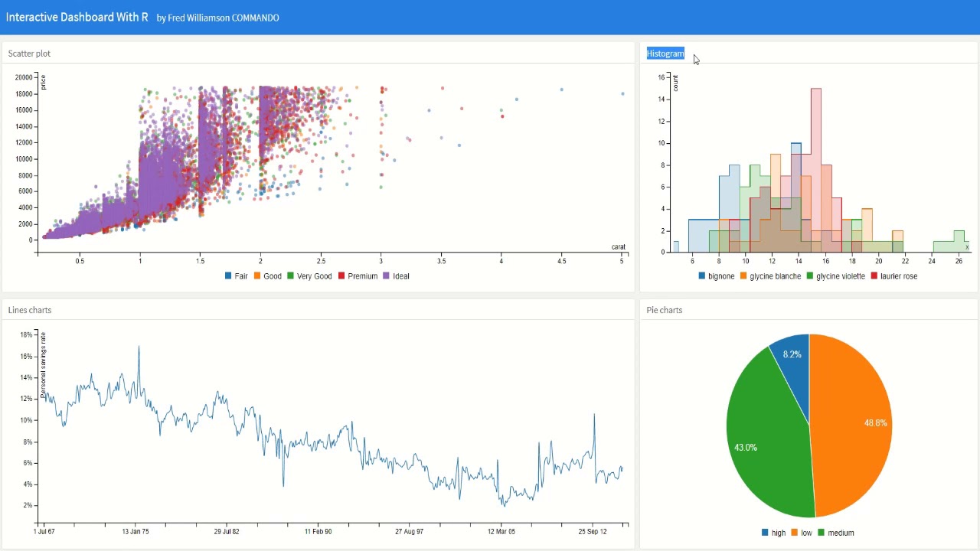Click the Personal savings rate axis label
Viewport: 980px width, 551px height.
pyautogui.click(x=44, y=364)
